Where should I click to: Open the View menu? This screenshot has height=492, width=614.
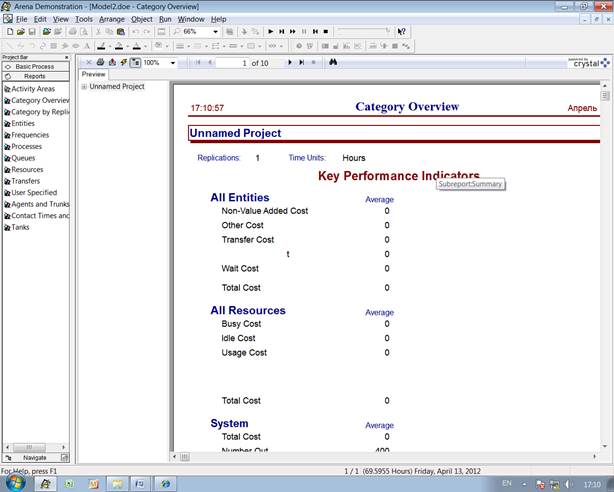tap(61, 19)
